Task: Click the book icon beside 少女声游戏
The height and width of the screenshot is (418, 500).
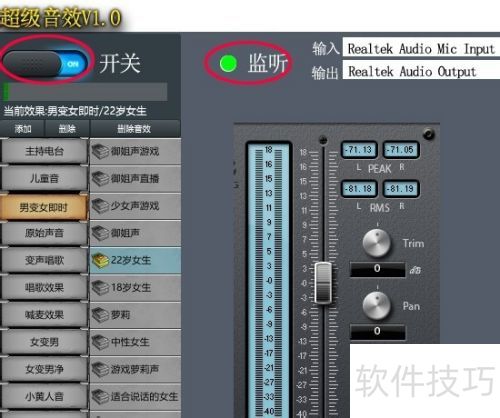Action: [100, 206]
